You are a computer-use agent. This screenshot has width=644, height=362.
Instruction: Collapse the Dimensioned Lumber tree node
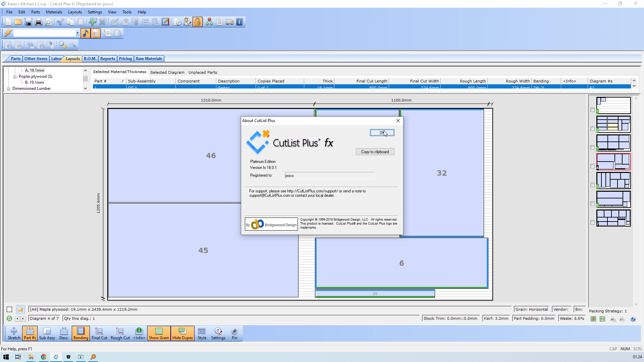[9, 89]
